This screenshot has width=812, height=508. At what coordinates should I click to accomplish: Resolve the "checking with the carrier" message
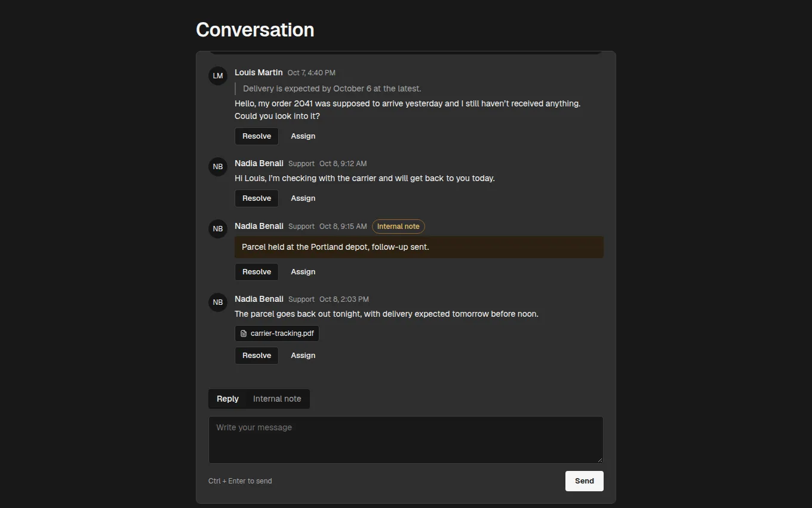pos(257,198)
